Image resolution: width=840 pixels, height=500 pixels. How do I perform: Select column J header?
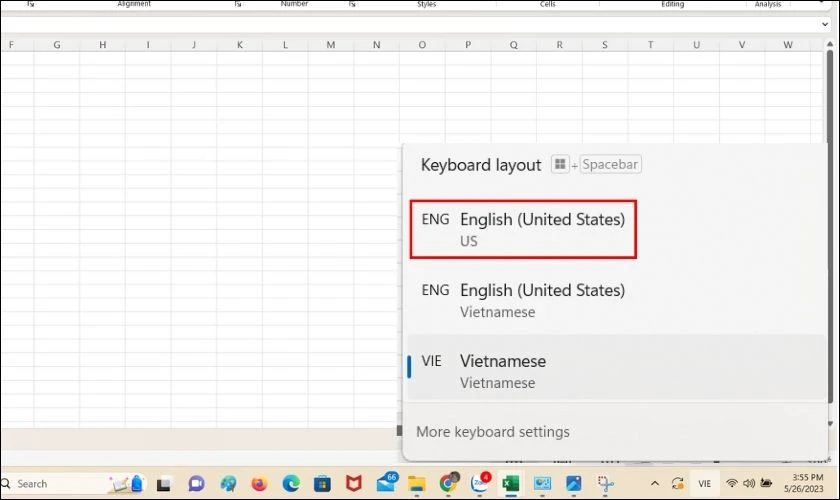(194, 45)
